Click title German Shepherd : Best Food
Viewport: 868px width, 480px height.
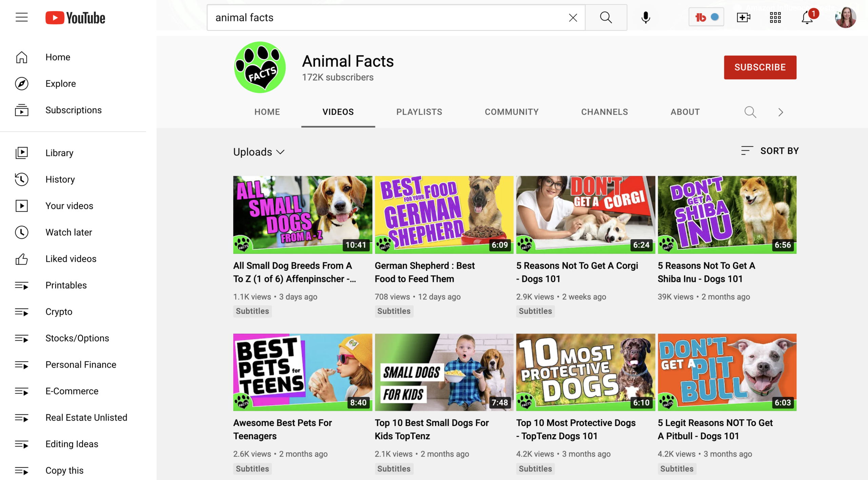click(425, 272)
